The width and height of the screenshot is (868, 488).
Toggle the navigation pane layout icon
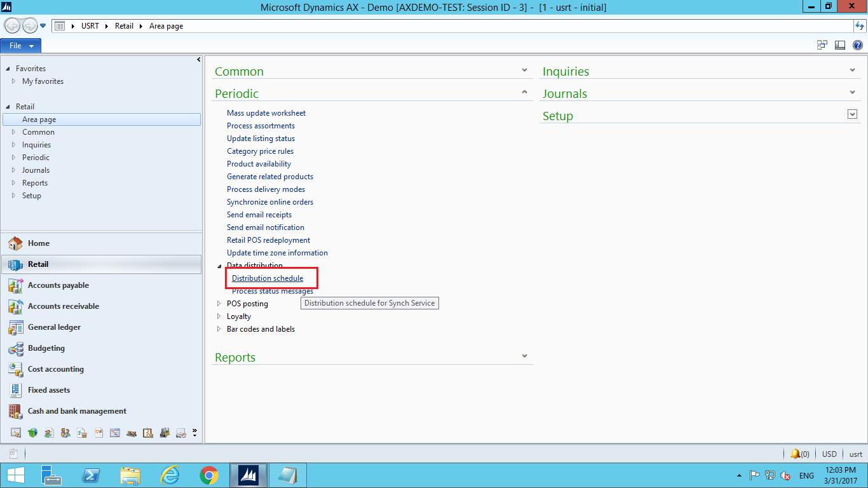pos(839,45)
